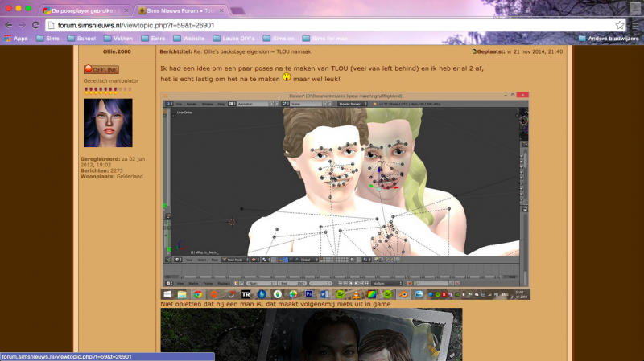
Task: Click the rank pips under Genetisch manipulator
Action: pos(108,90)
